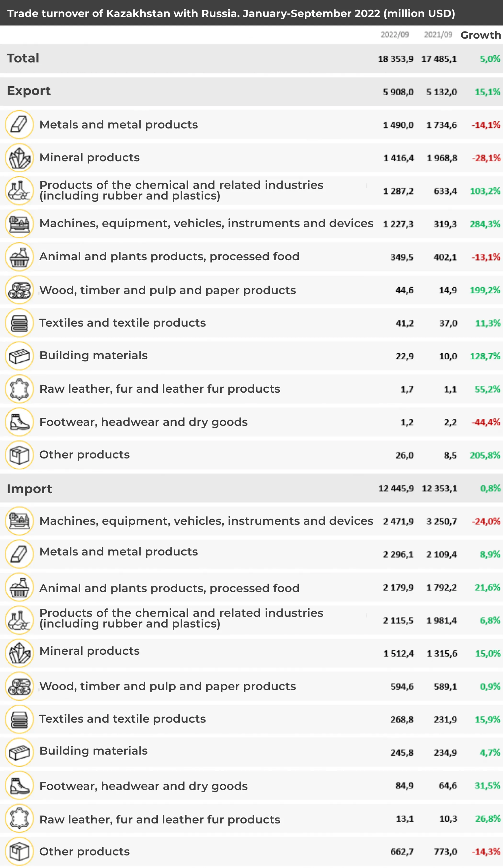Click the Trade turnover title bar

231,13
